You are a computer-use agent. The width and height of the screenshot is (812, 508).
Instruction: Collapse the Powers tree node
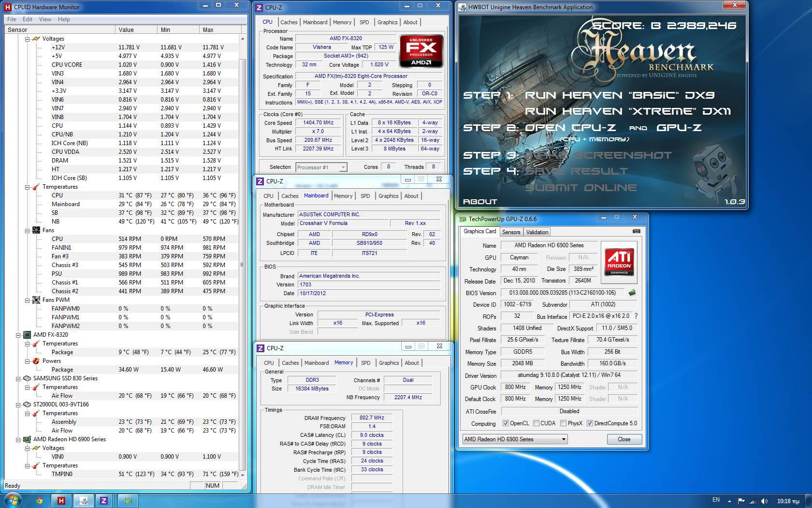click(x=28, y=361)
